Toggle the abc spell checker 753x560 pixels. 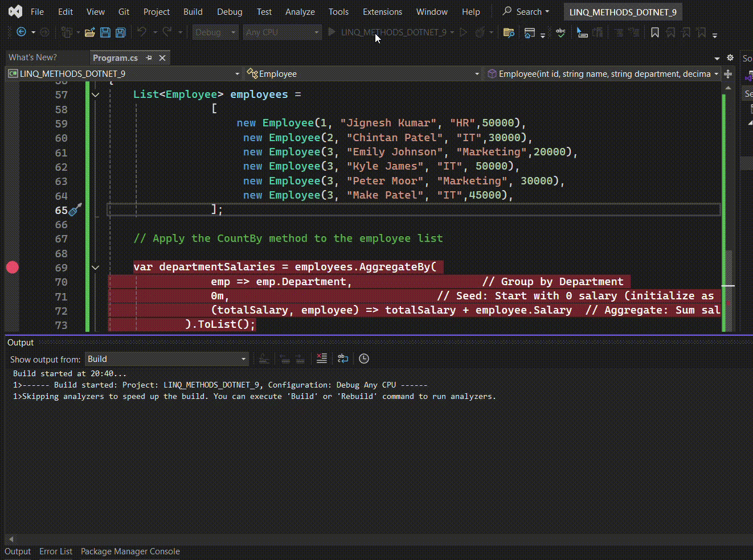tap(560, 32)
